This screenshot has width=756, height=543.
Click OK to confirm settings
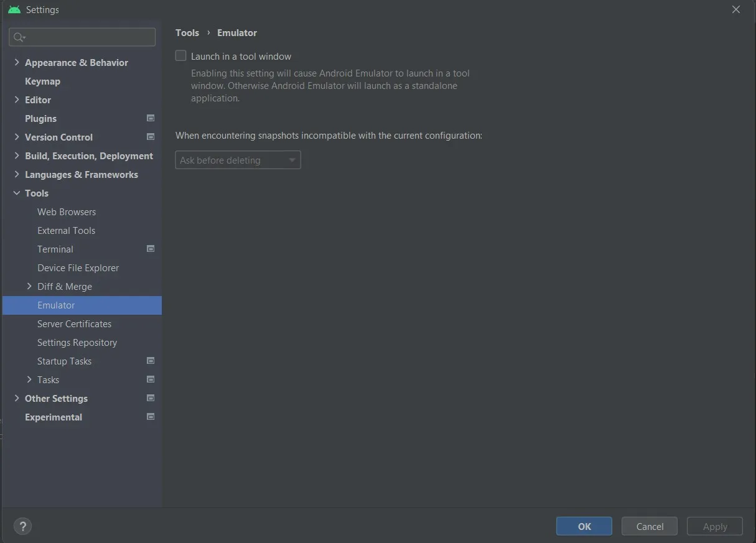pyautogui.click(x=584, y=526)
